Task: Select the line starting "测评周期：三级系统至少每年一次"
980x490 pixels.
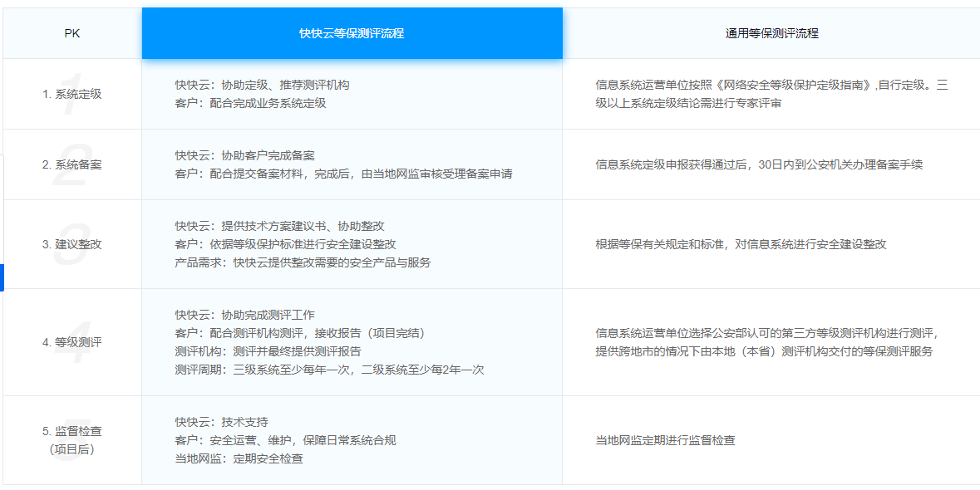Action: 330,369
